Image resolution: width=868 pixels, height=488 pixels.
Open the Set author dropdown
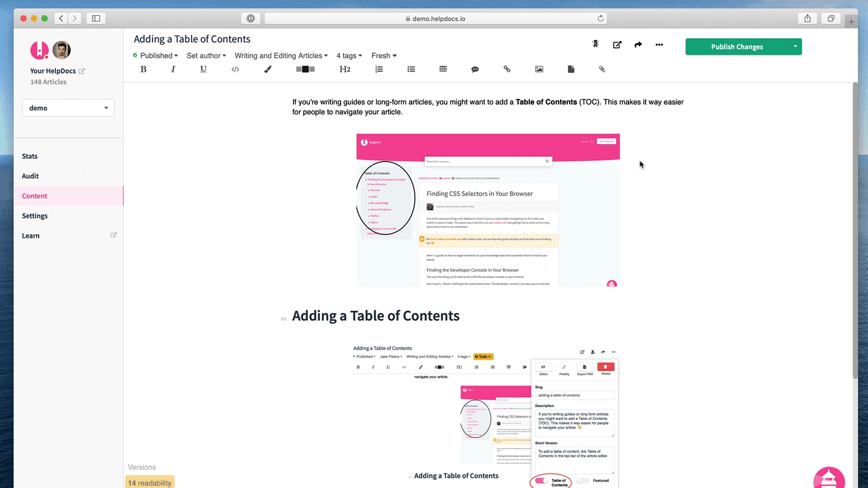tap(206, 55)
